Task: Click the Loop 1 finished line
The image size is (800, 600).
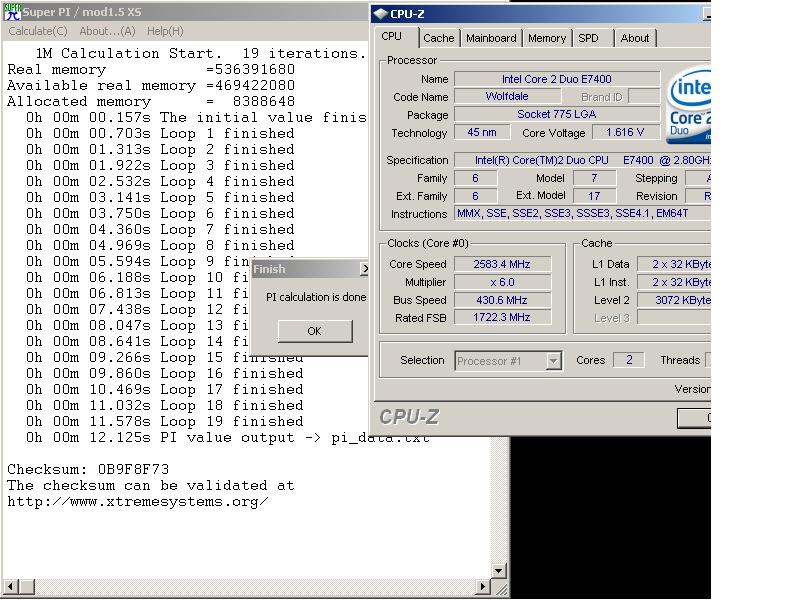Action: click(x=160, y=134)
